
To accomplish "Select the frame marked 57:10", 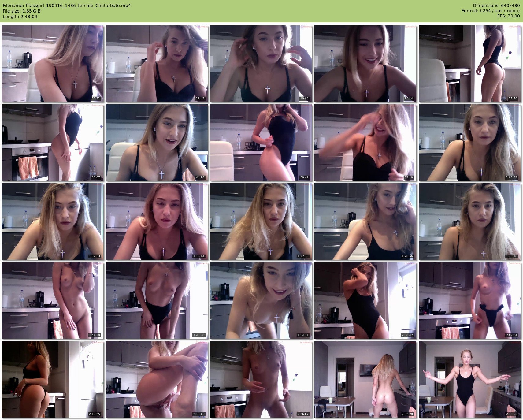I will (x=365, y=143).
